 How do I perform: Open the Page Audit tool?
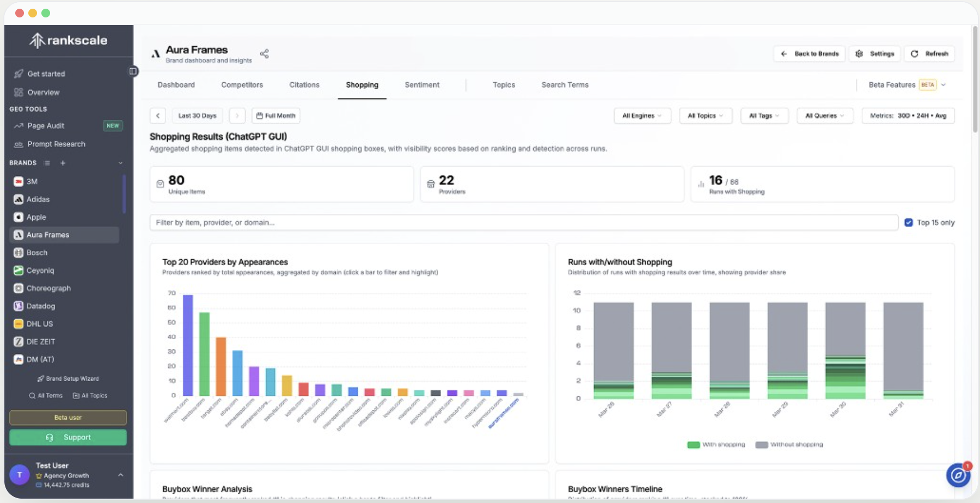click(x=39, y=126)
